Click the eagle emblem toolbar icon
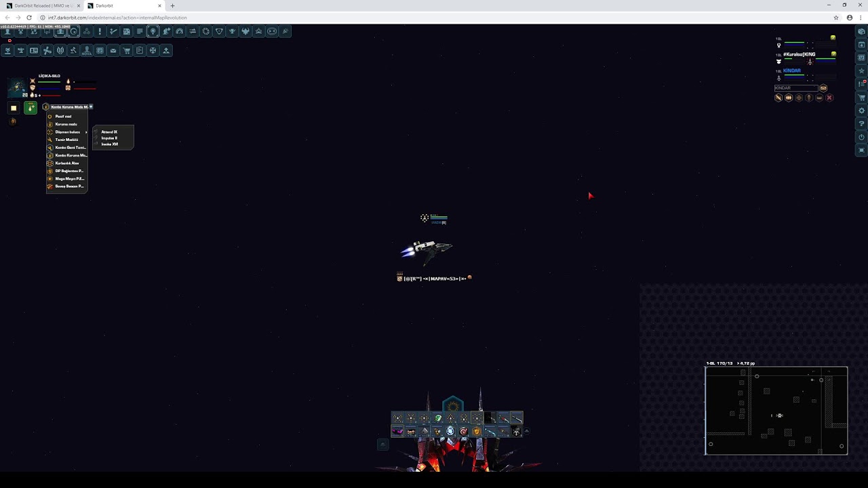The height and width of the screenshot is (488, 868). click(245, 31)
